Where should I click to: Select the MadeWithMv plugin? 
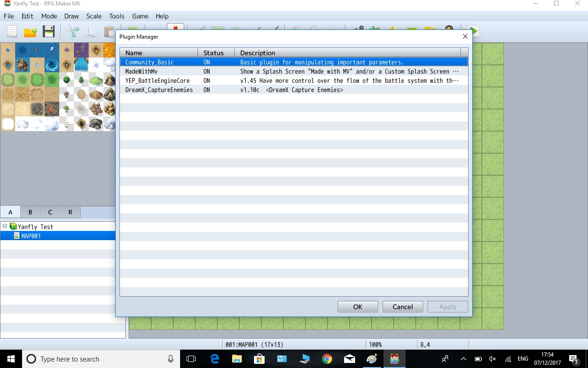pos(294,71)
